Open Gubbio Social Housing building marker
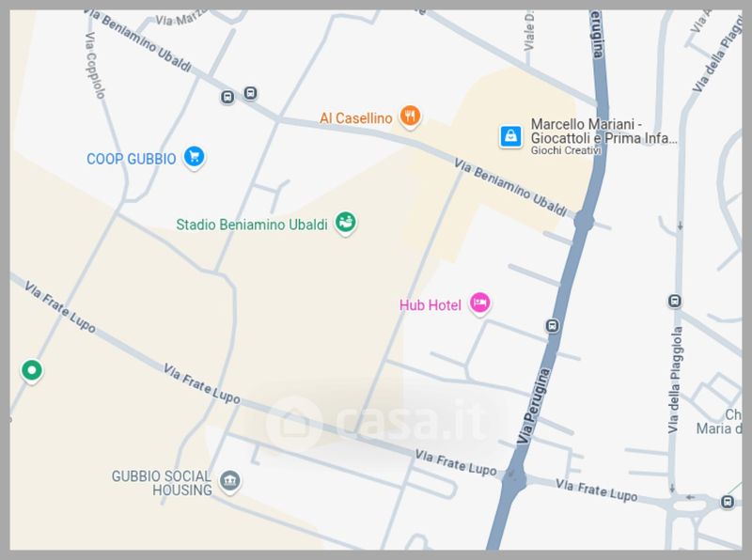Viewport: 752px width, 560px height. tap(229, 481)
